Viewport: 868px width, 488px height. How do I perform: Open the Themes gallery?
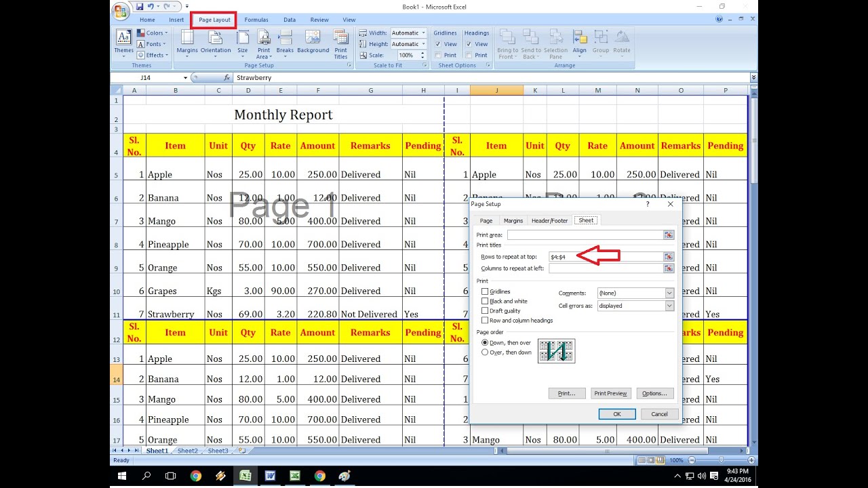pyautogui.click(x=123, y=43)
